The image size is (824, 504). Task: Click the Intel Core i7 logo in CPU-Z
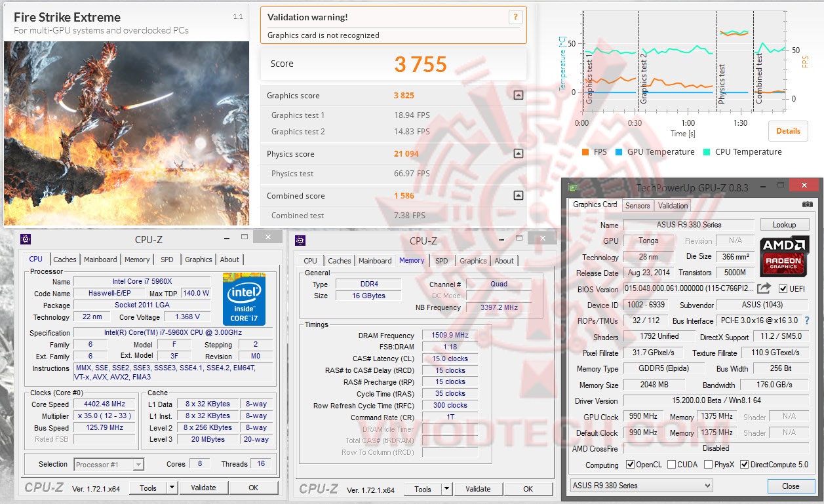tap(244, 299)
